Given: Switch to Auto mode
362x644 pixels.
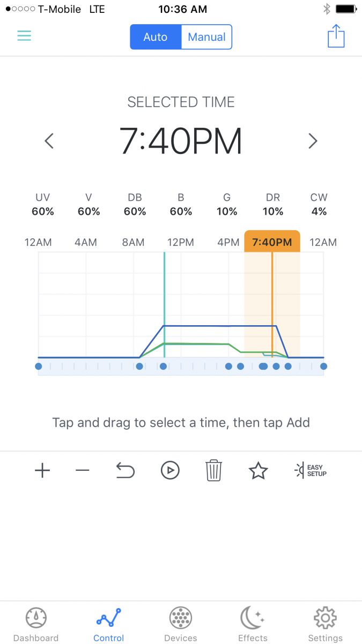Looking at the screenshot, I should point(156,37).
